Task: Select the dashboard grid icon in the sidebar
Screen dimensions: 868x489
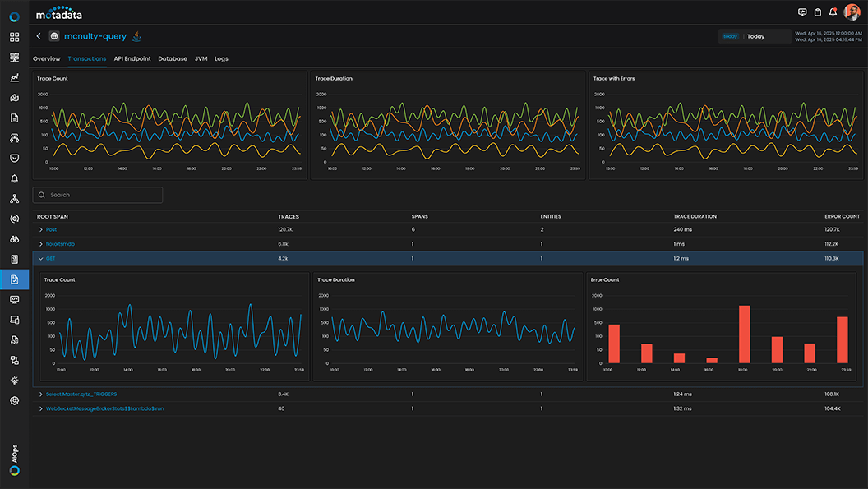Action: (14, 37)
